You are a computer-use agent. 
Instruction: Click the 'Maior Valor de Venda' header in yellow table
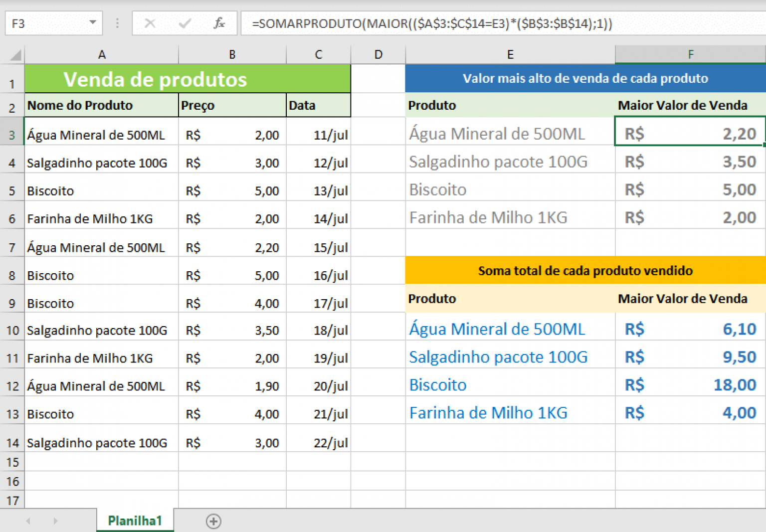690,299
